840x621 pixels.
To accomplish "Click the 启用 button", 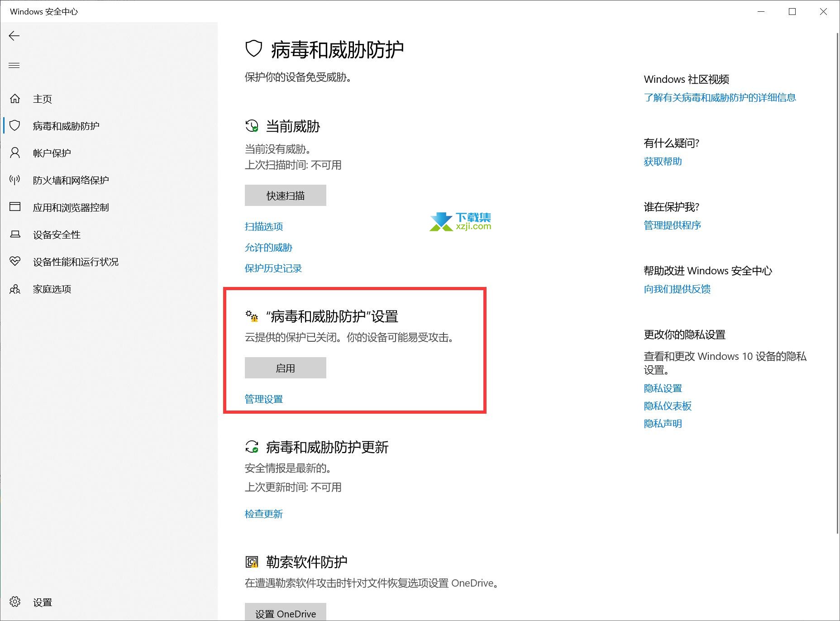I will tap(286, 368).
